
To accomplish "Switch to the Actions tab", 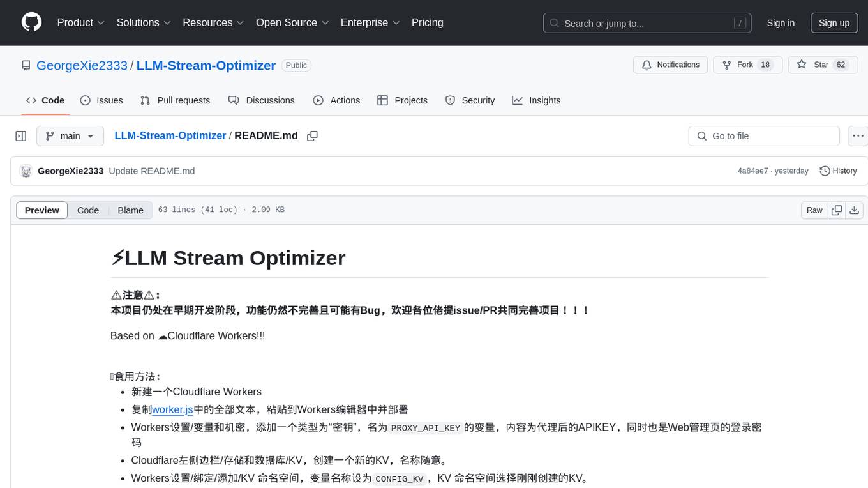I will (x=336, y=100).
